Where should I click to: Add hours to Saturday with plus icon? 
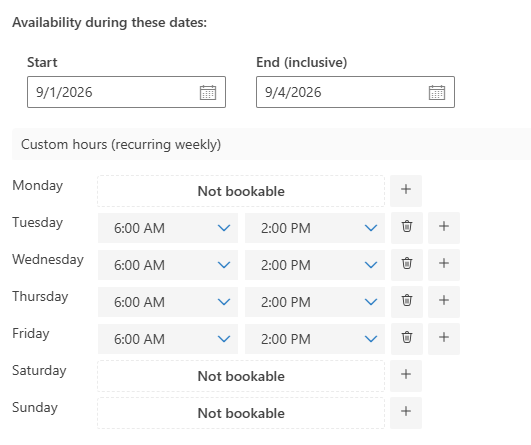(x=406, y=376)
